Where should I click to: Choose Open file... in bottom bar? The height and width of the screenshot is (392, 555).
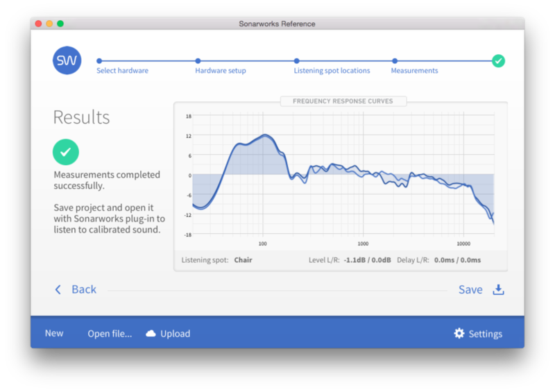[x=110, y=334]
